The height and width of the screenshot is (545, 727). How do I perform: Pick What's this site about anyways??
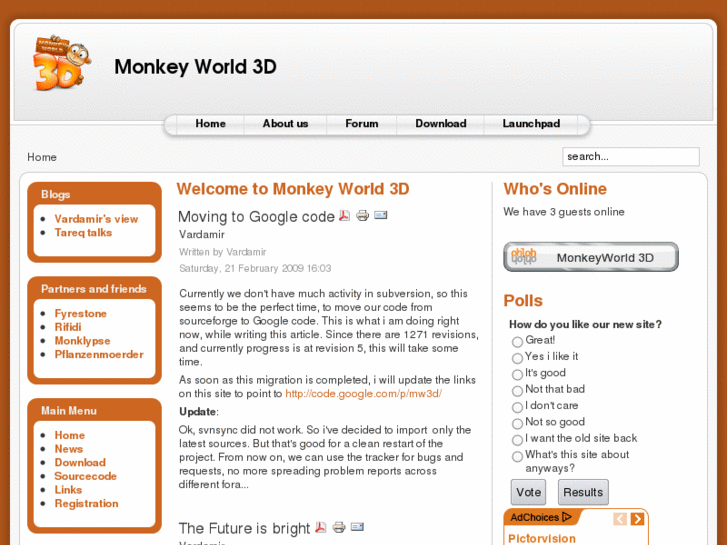click(517, 456)
